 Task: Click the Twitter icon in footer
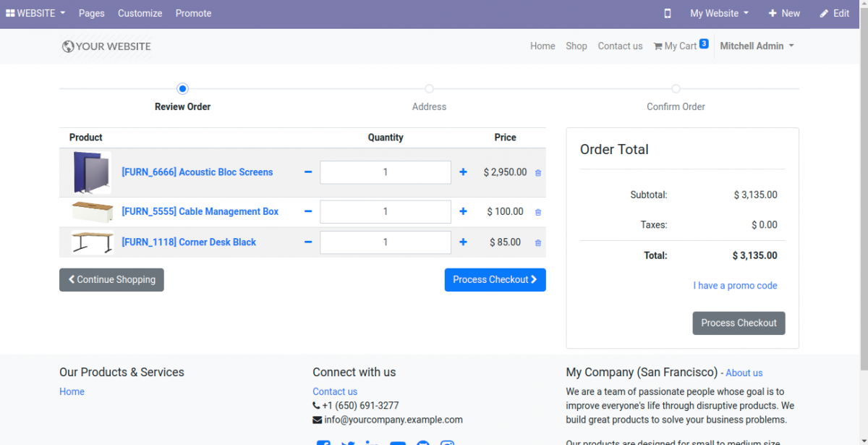pos(347,443)
